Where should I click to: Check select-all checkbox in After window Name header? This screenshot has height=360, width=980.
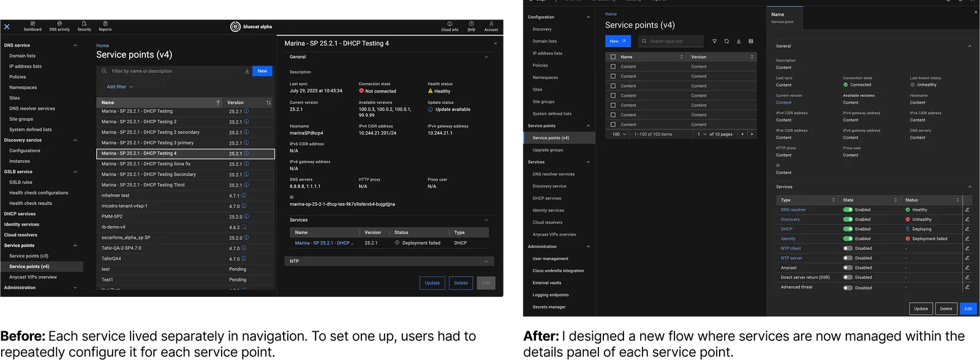point(612,57)
